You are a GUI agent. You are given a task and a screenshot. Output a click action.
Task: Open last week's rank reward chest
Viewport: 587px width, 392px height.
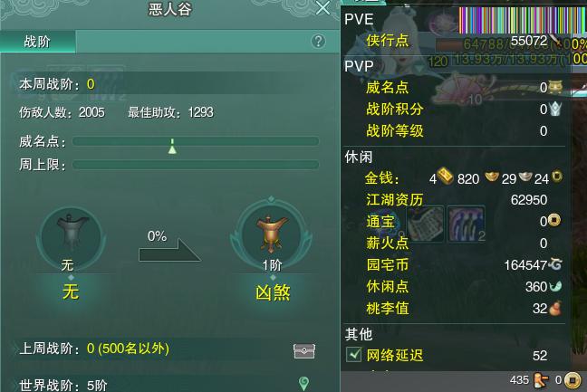tap(304, 351)
